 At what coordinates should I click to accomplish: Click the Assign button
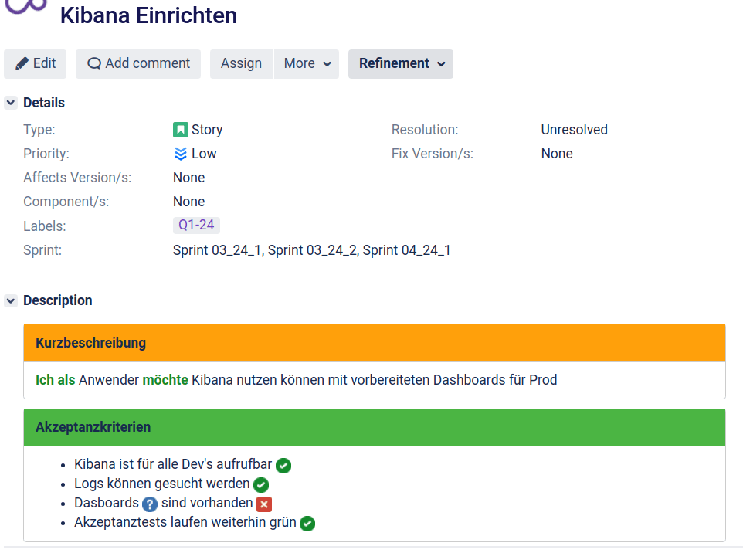tap(241, 63)
